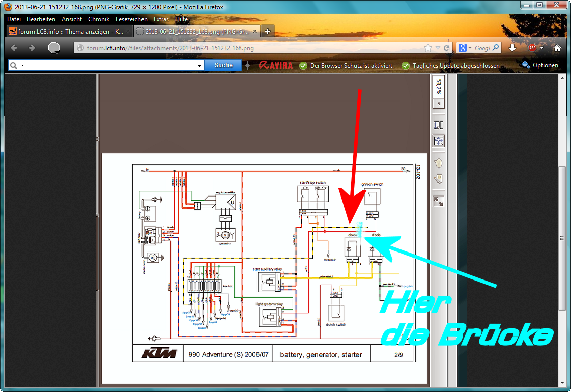Click the Avira Suche button

pos(223,65)
